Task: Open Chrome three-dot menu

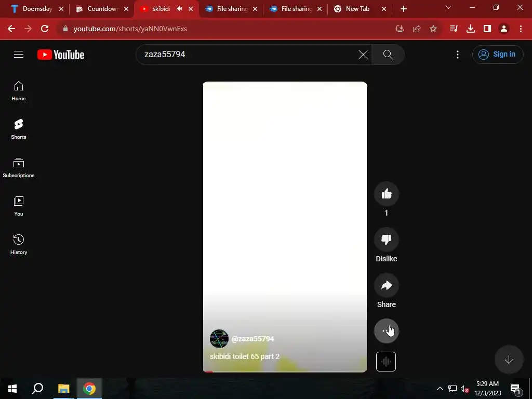Action: pos(521,29)
